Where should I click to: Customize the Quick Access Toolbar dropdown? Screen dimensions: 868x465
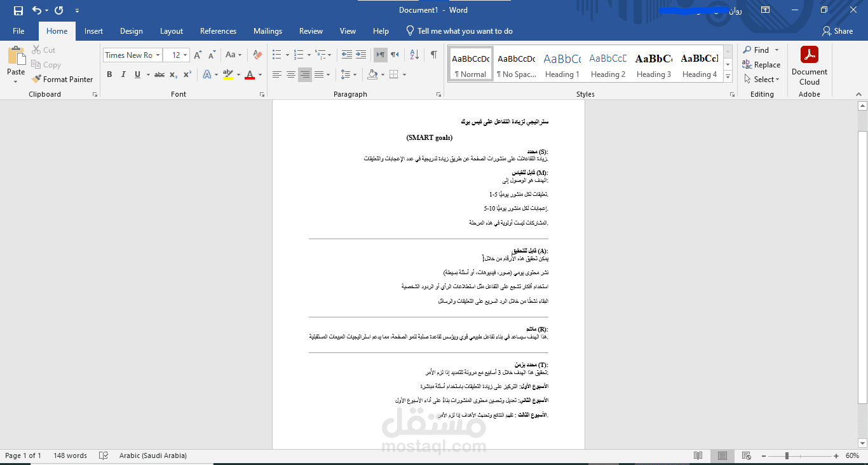click(78, 10)
